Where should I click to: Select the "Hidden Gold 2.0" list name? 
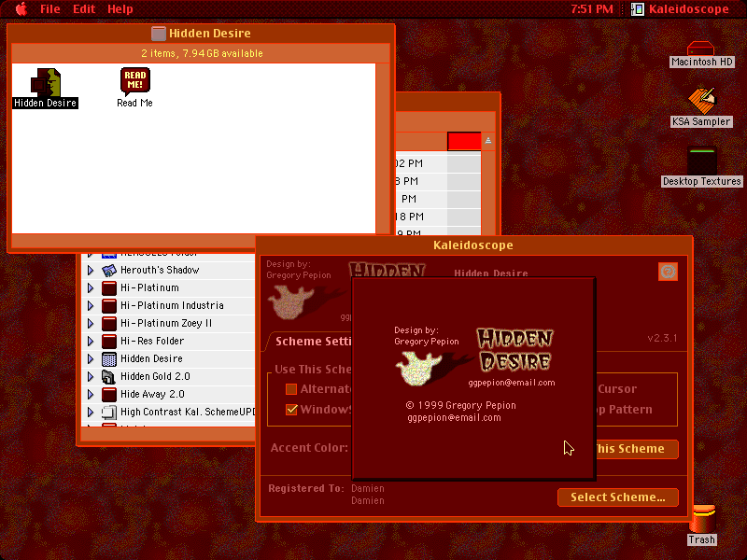point(155,376)
